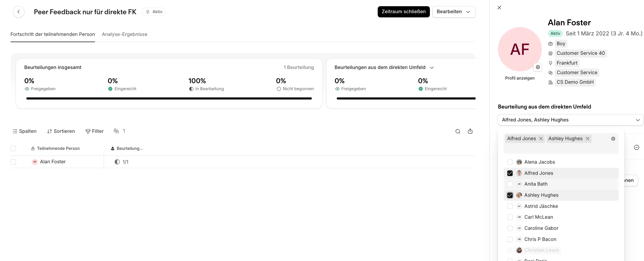Close the Alan Foster side panel
The image size is (644, 261).
click(499, 8)
